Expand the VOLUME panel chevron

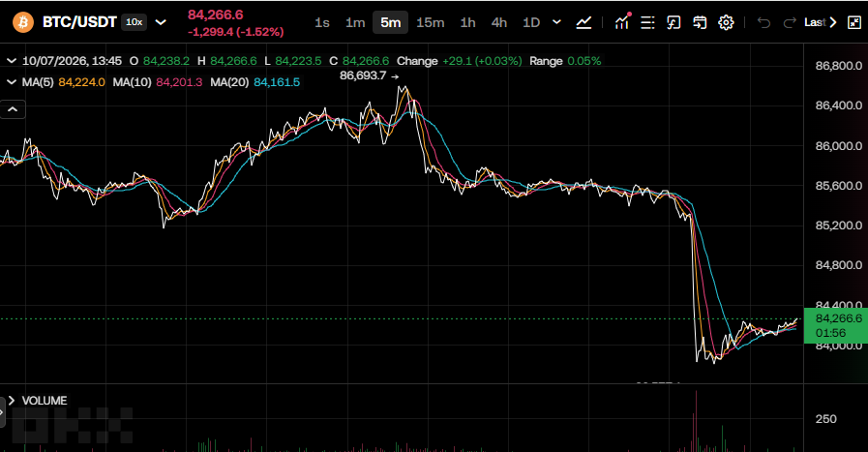pos(11,400)
